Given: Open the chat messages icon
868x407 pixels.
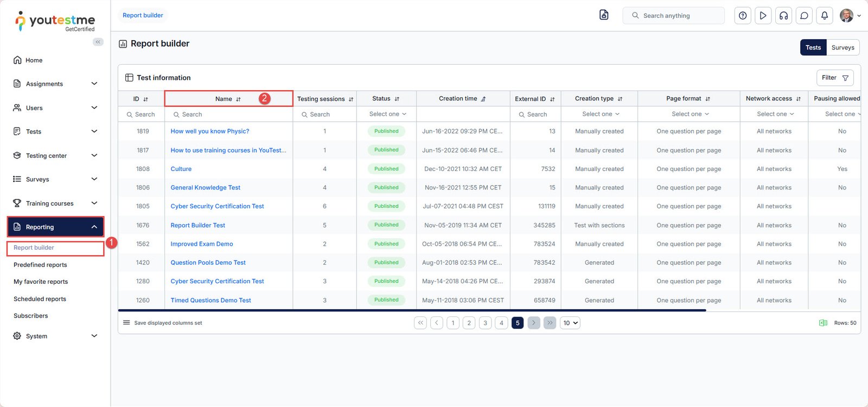Looking at the screenshot, I should pos(804,16).
